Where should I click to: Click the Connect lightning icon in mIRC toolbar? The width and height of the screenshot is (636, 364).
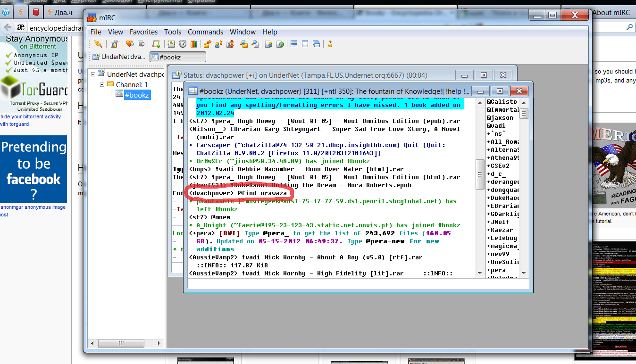click(98, 44)
